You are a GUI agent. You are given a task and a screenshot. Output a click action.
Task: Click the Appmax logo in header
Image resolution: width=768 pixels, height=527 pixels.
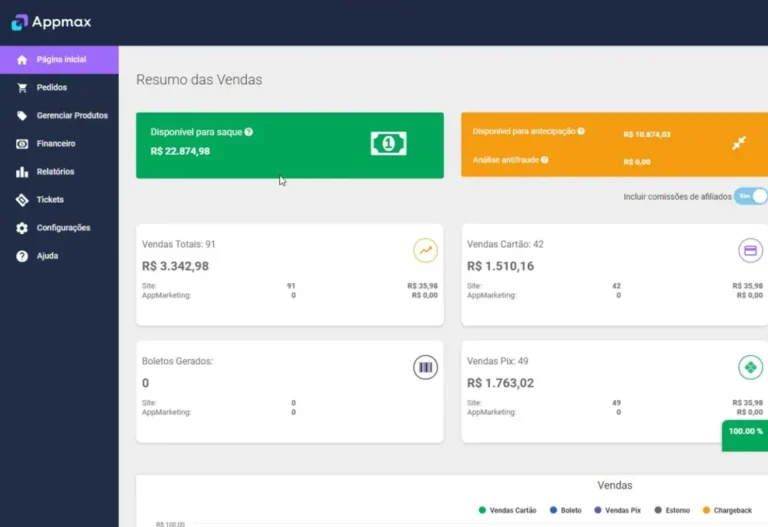tap(58, 22)
